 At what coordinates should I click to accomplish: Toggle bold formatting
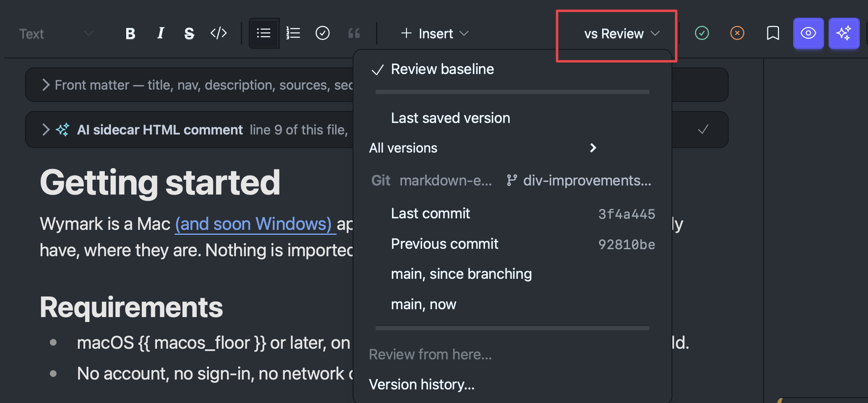click(130, 33)
